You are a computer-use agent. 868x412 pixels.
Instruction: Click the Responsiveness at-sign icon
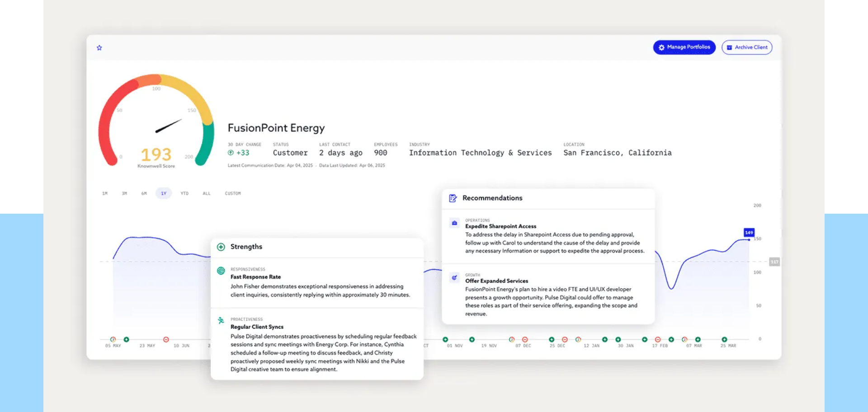tap(221, 271)
